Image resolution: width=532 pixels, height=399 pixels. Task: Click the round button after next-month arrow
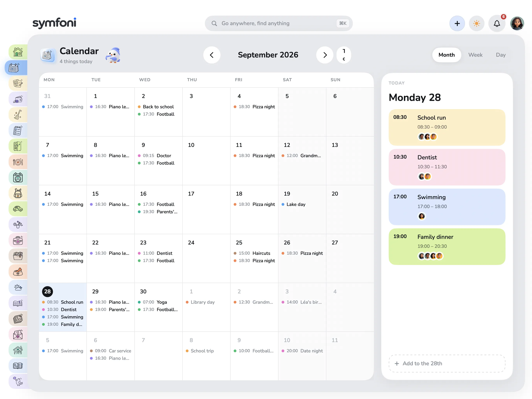(x=344, y=55)
